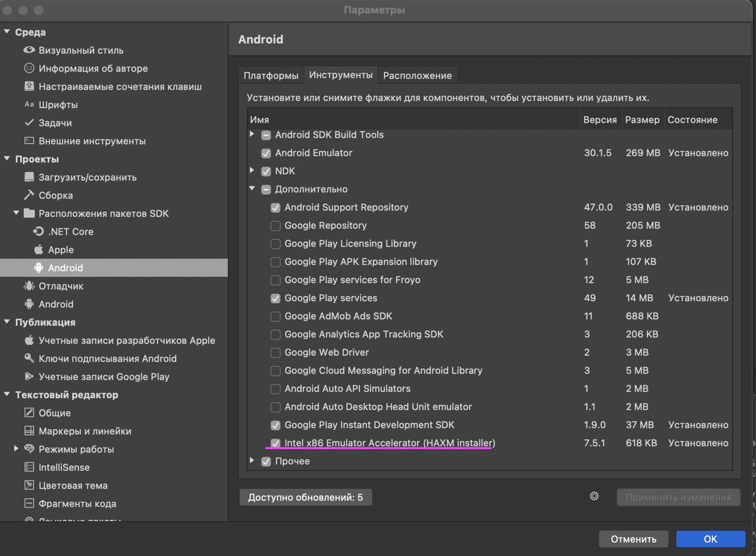This screenshot has height=556, width=756.
Task: Collapse the Текстовый редактор section
Action: [x=7, y=395]
